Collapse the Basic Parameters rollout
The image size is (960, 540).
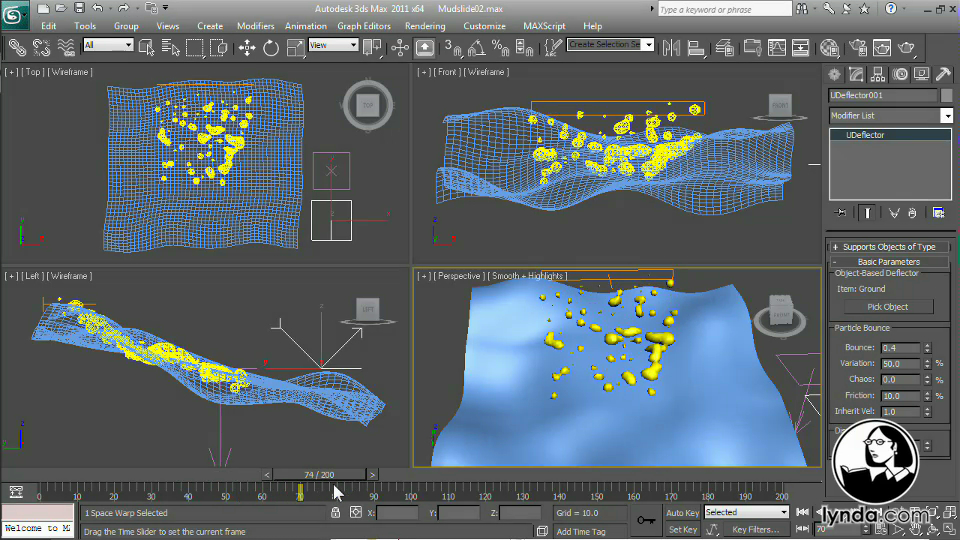889,261
